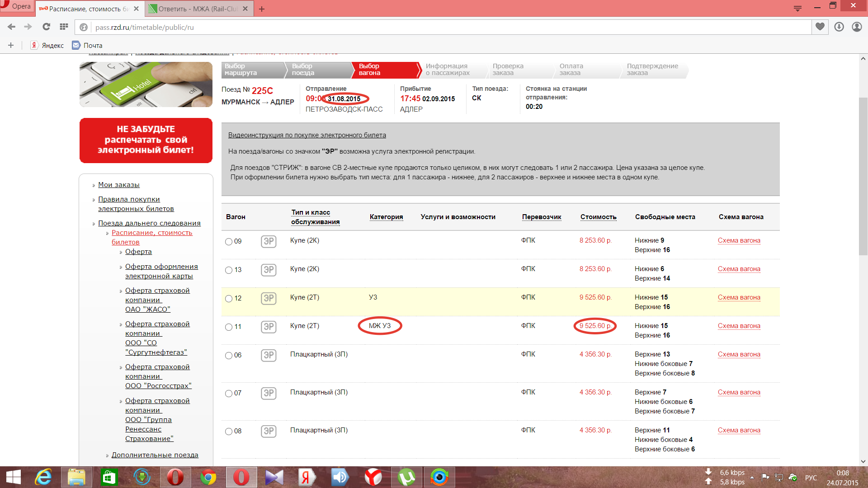Expand the system tray hidden icons
Screen dimensions: 868x488
(x=752, y=478)
